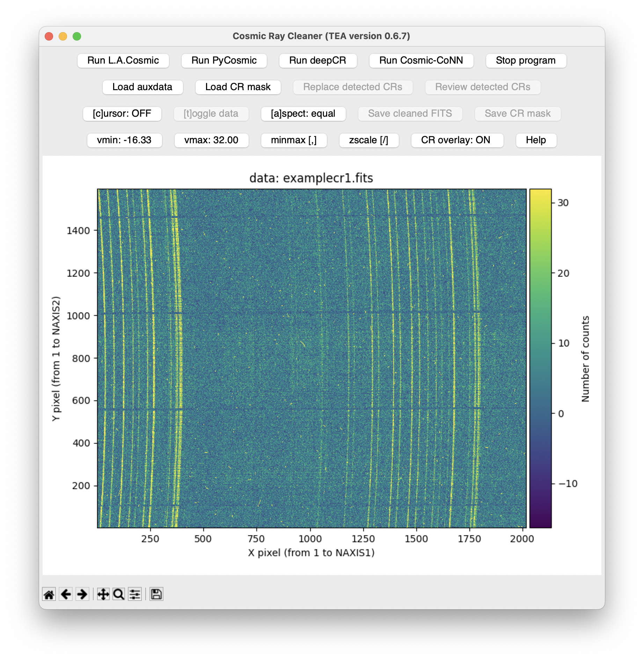
Task: Edit the vmin value field
Action: click(124, 140)
